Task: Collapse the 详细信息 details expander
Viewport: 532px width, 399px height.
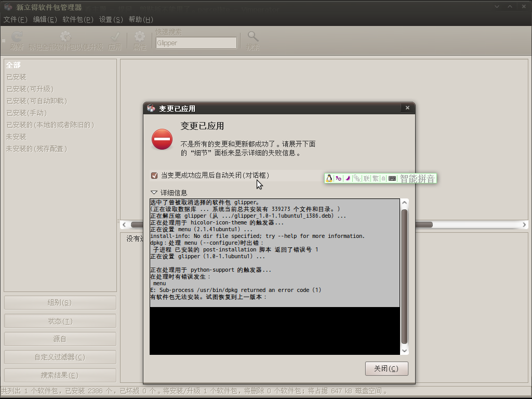Action: click(x=154, y=193)
